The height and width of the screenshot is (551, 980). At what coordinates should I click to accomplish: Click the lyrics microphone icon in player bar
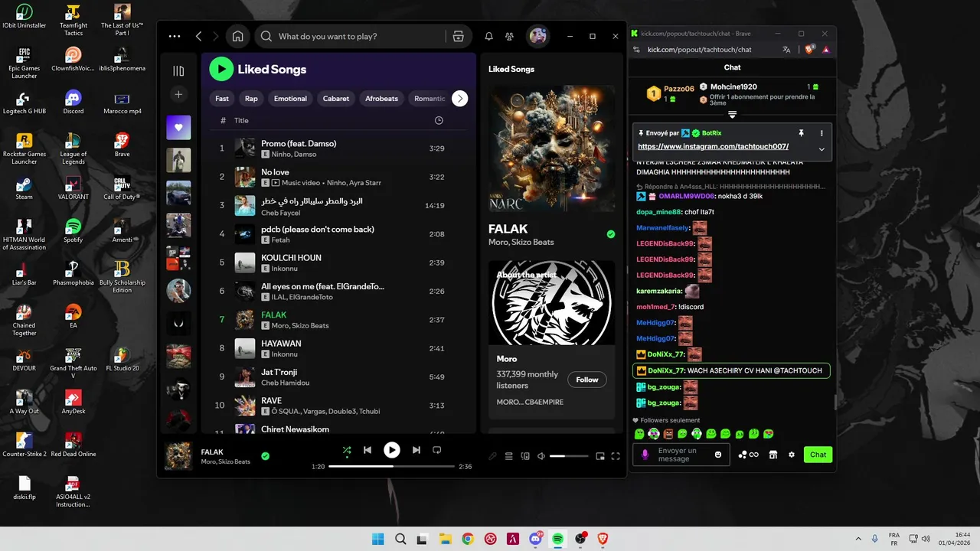point(493,456)
